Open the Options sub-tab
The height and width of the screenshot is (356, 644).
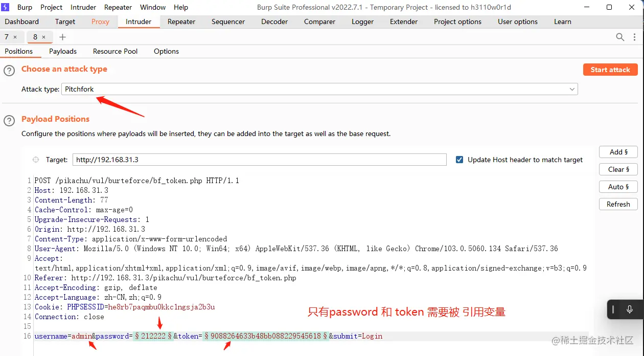tap(166, 51)
